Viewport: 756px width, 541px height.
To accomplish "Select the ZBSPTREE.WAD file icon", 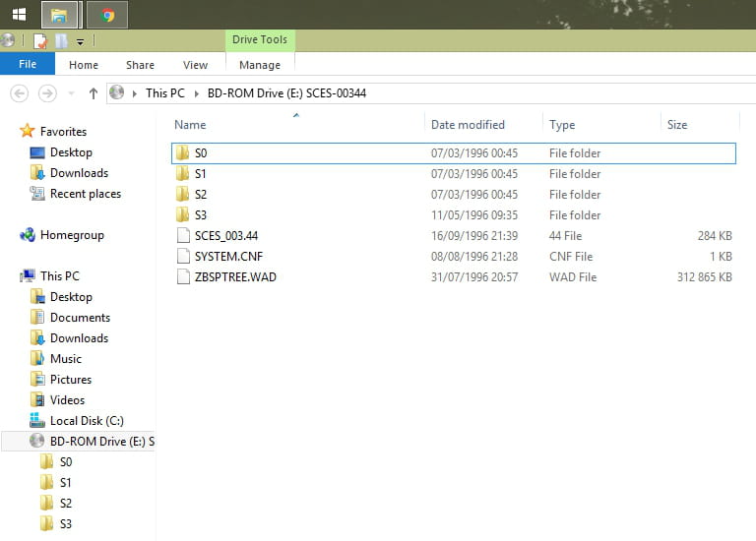I will (182, 276).
